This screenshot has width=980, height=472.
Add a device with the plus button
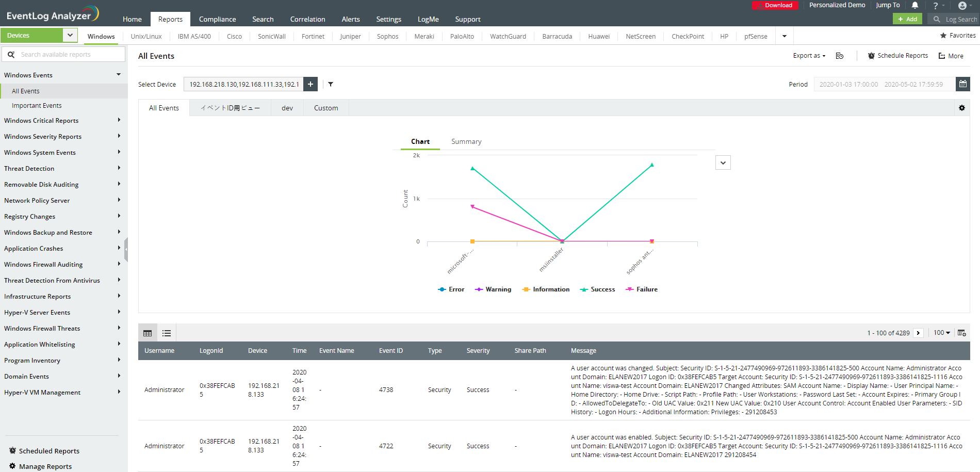(x=311, y=84)
